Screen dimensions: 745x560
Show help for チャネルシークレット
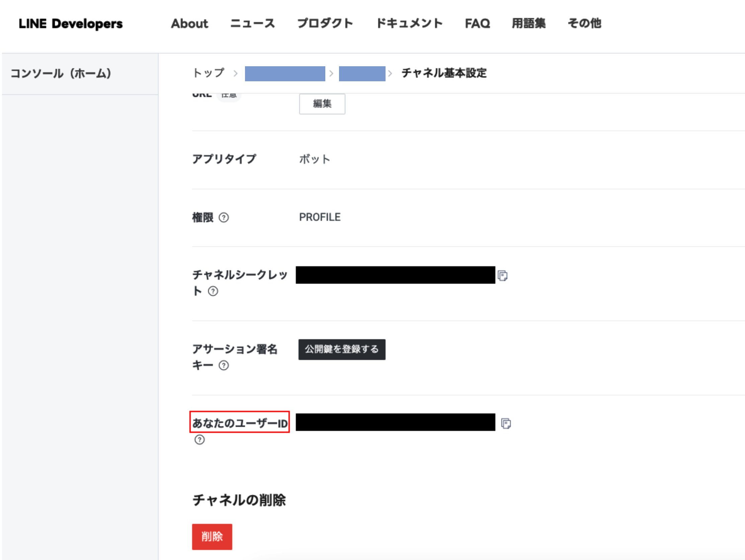pos(213,291)
